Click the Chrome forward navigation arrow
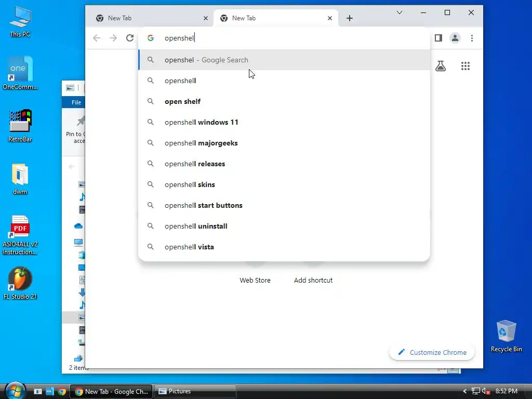Viewport: 532px width, 399px height. (x=113, y=38)
